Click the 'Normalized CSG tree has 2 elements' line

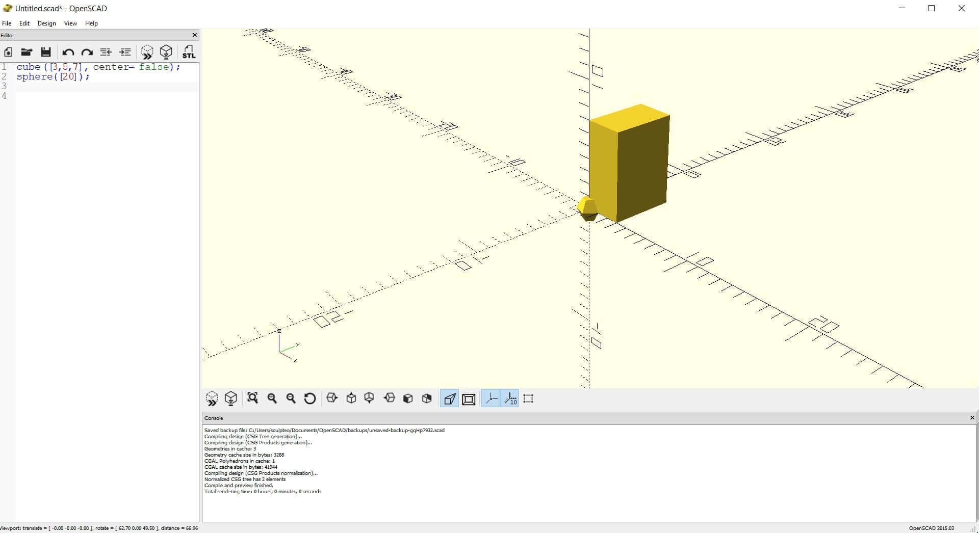(x=245, y=479)
